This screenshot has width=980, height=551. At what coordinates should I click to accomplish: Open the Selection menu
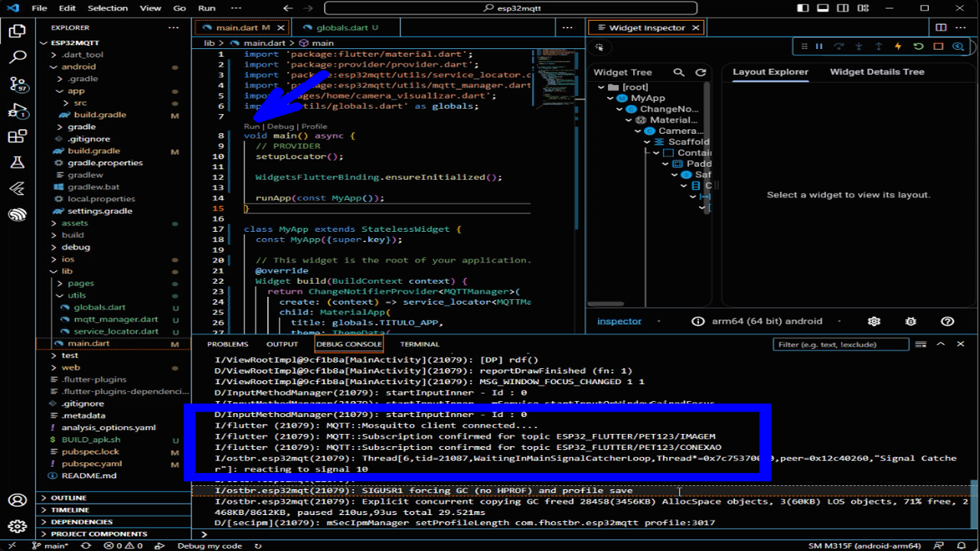(107, 8)
